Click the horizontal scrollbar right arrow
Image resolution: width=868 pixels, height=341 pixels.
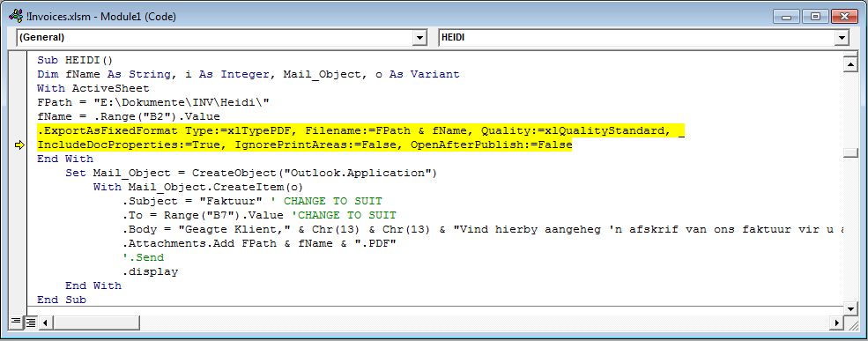click(x=836, y=322)
